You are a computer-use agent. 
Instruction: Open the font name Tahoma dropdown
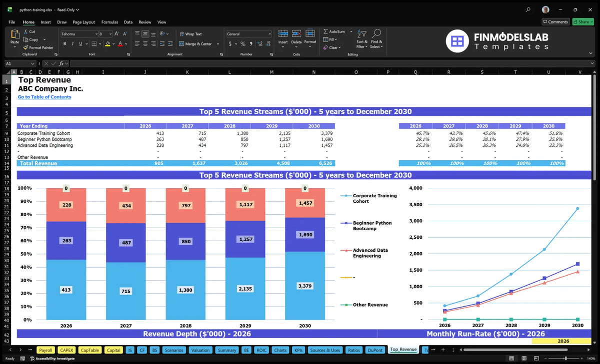click(95, 34)
